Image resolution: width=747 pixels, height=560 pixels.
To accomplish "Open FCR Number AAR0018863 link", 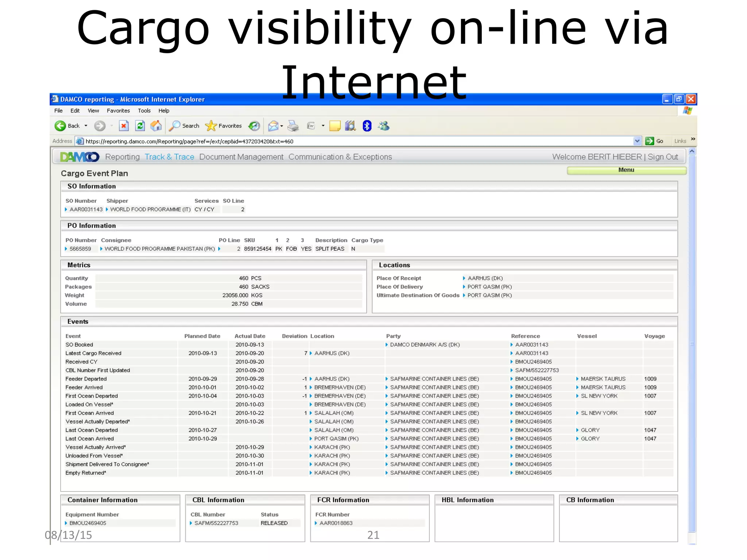I will point(336,523).
